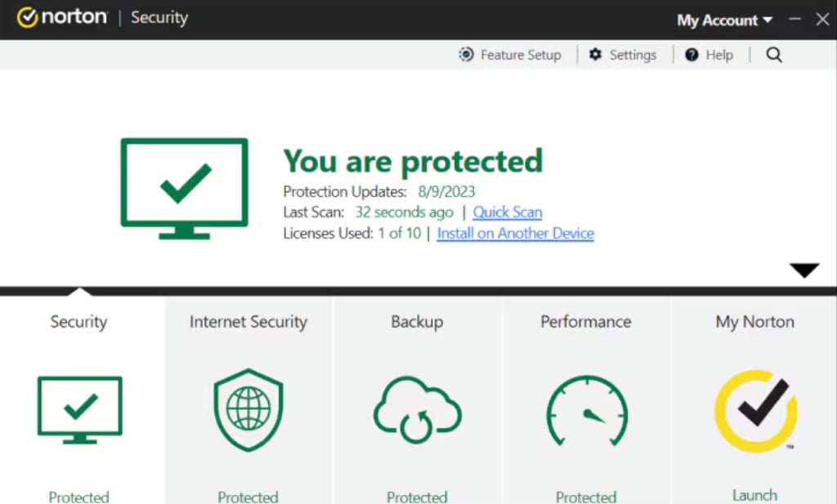Click the Help question mark icon
Viewport: 837px width, 504px height.
coord(692,55)
